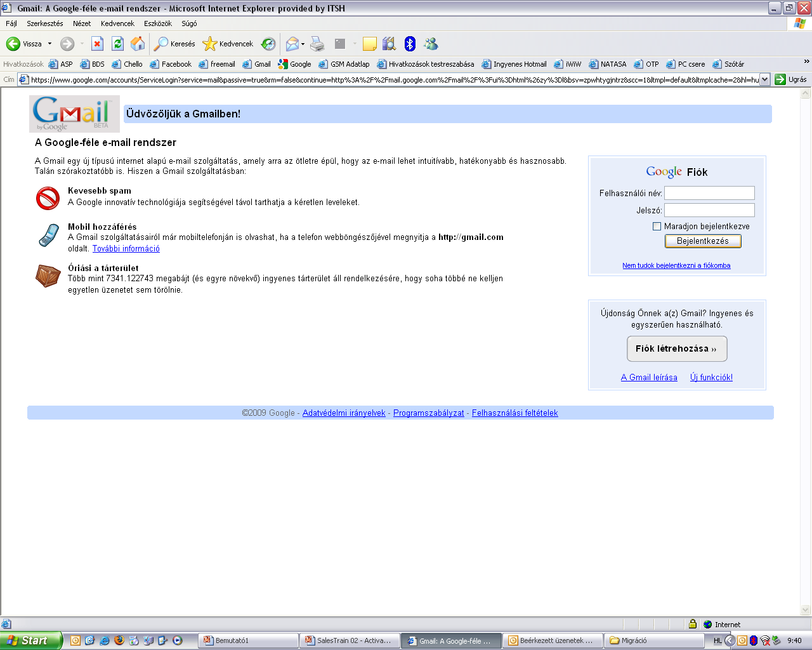
Task: Open the Fájl menu
Action: click(11, 23)
